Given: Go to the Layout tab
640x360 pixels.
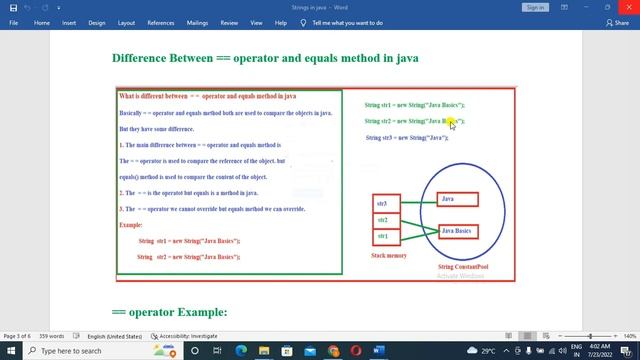Looking at the screenshot, I should (x=126, y=23).
